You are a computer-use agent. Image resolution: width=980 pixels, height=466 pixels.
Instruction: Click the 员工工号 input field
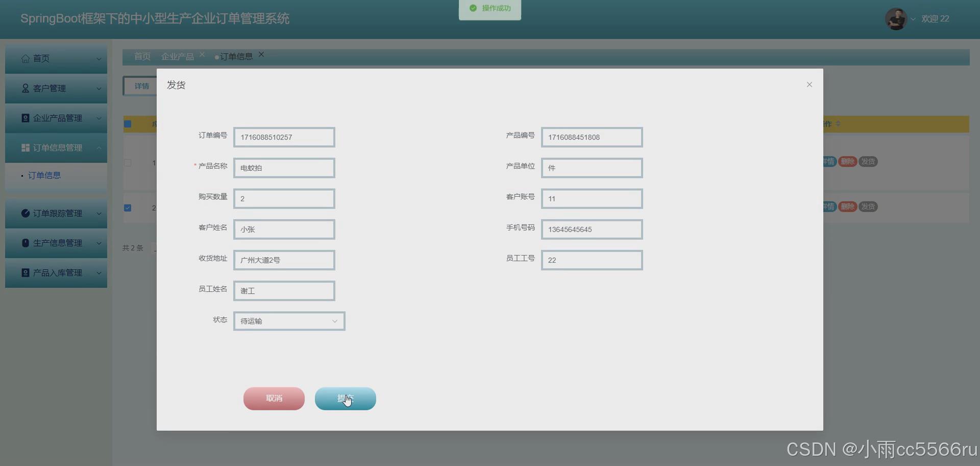pyautogui.click(x=592, y=260)
